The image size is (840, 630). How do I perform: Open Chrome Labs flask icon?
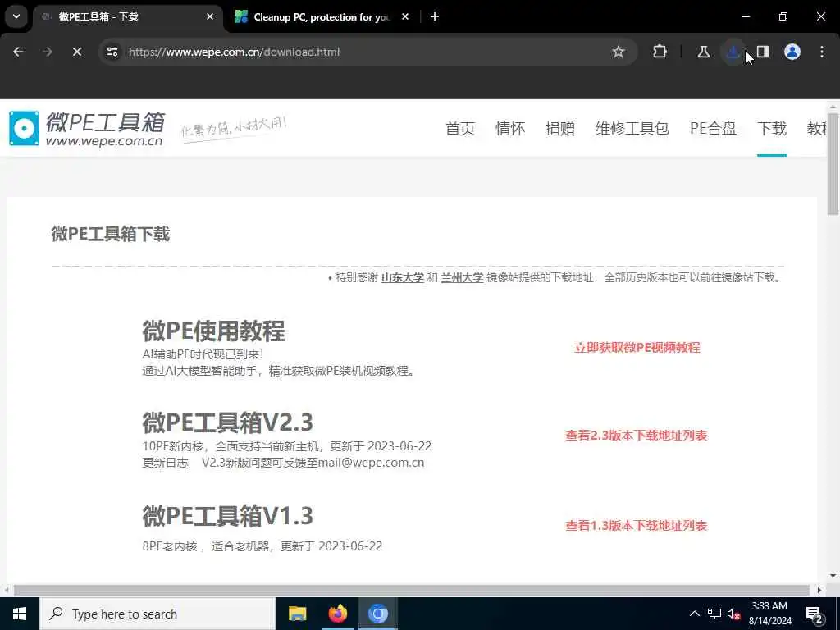(x=703, y=52)
